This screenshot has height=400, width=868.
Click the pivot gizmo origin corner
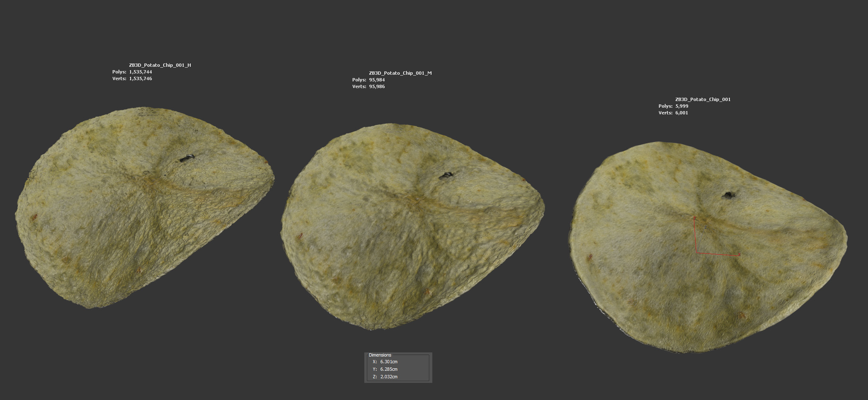[x=696, y=252]
